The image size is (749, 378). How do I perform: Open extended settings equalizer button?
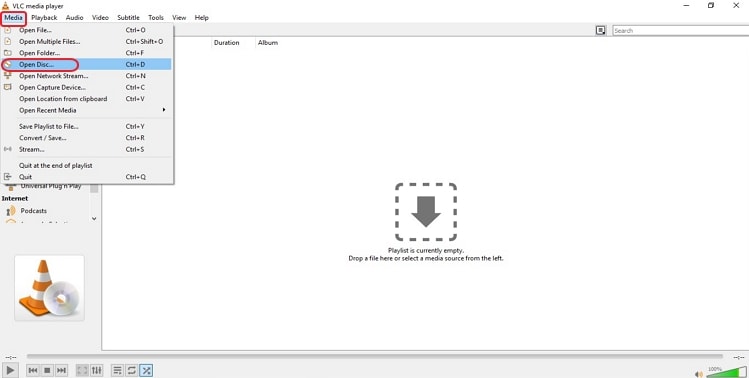96,370
